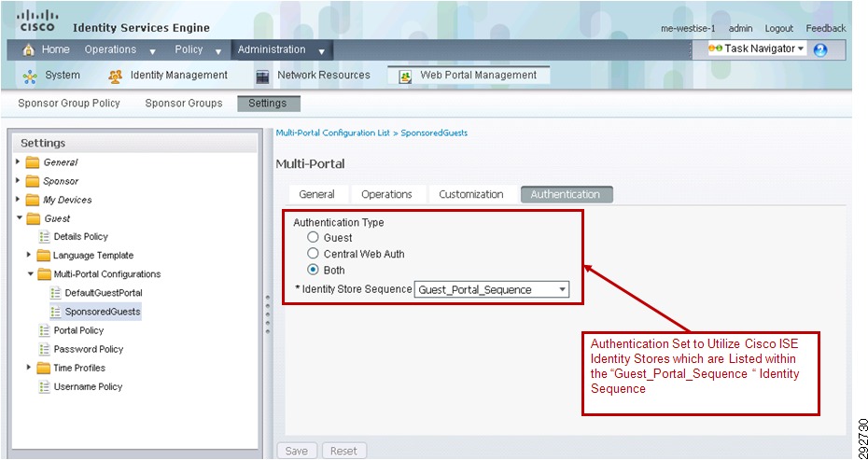The height and width of the screenshot is (460, 868).
Task: Select the Central Web Auth radio button
Action: (313, 254)
